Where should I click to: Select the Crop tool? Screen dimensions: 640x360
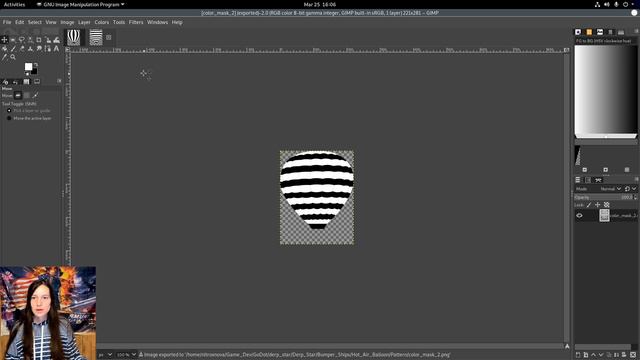pos(39,40)
